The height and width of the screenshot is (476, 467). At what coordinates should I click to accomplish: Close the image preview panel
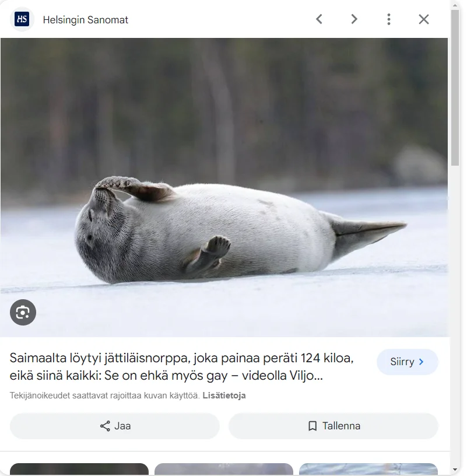tap(424, 19)
